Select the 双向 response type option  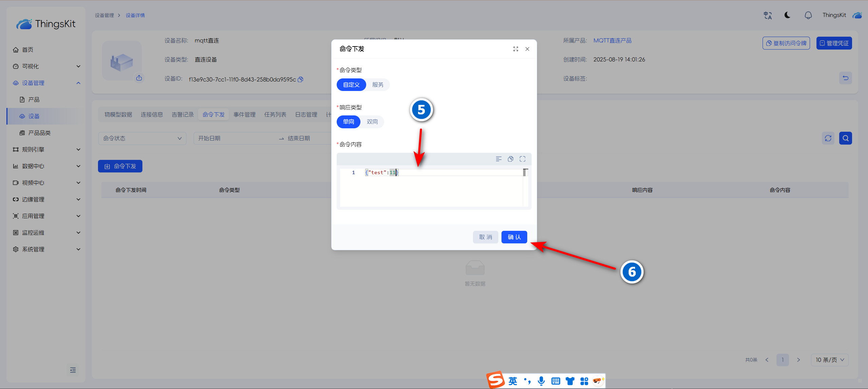tap(372, 122)
